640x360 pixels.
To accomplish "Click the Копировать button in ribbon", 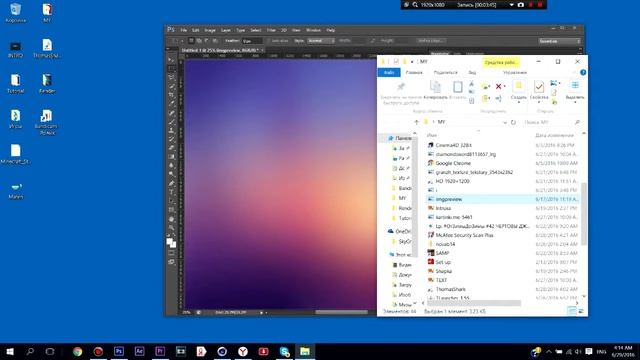I will point(436,90).
